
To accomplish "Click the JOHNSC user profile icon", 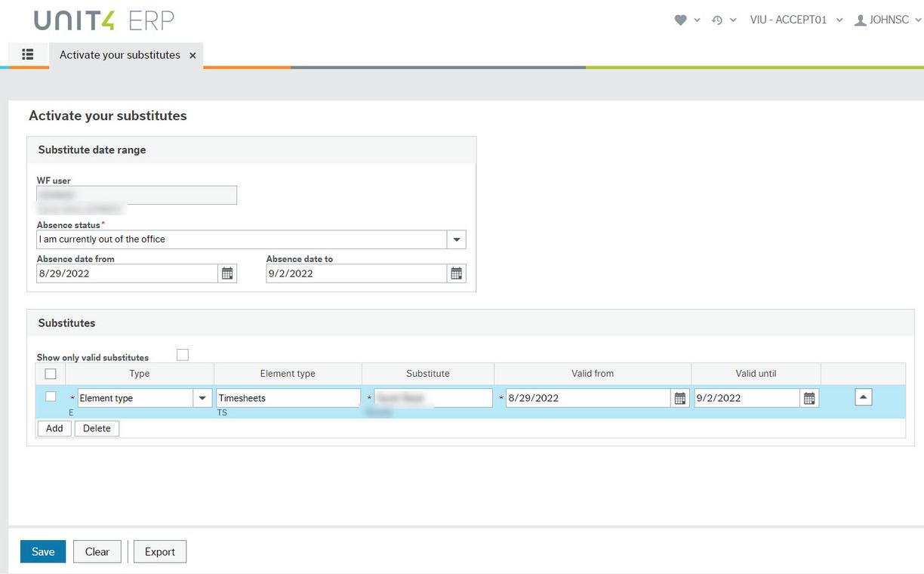I will click(861, 20).
